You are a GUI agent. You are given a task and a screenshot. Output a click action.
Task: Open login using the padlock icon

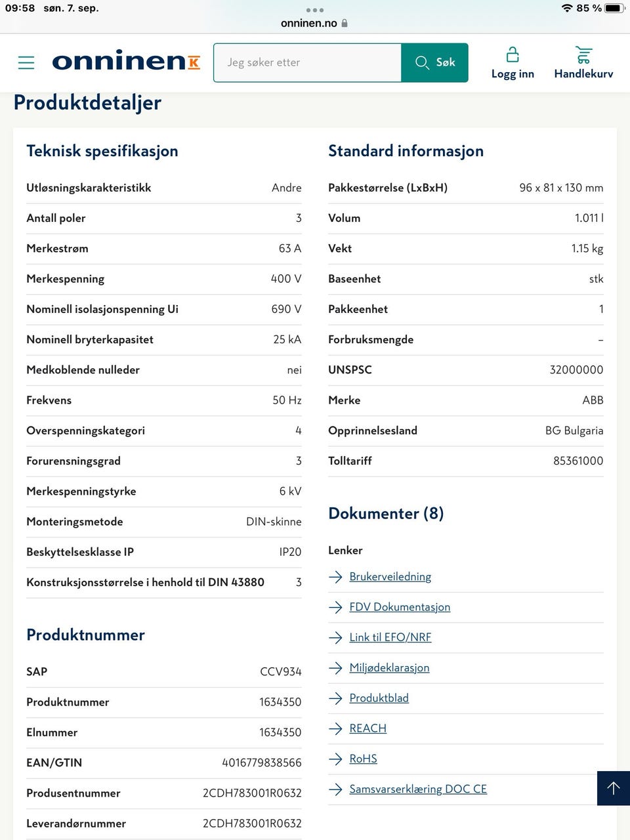[513, 54]
